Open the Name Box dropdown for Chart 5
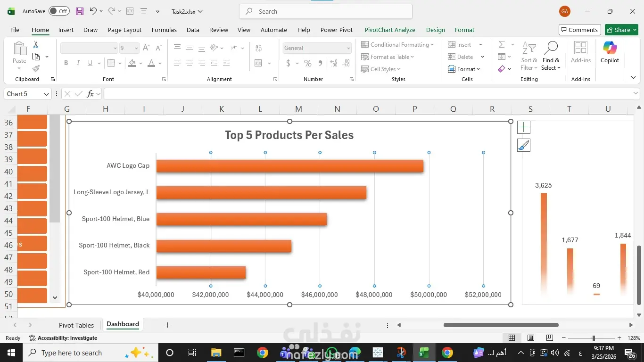 coord(46,94)
